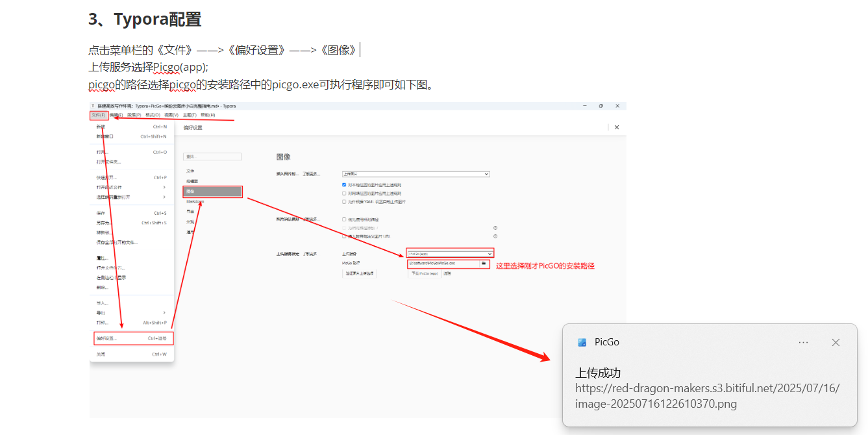This screenshot has height=435, width=868.
Task: Choose 保存 from the File menu
Action: click(x=132, y=213)
